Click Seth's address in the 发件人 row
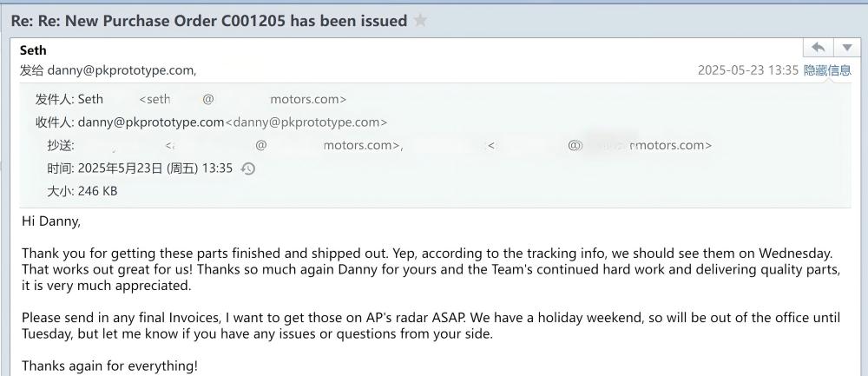This screenshot has height=376, width=868. 242,100
